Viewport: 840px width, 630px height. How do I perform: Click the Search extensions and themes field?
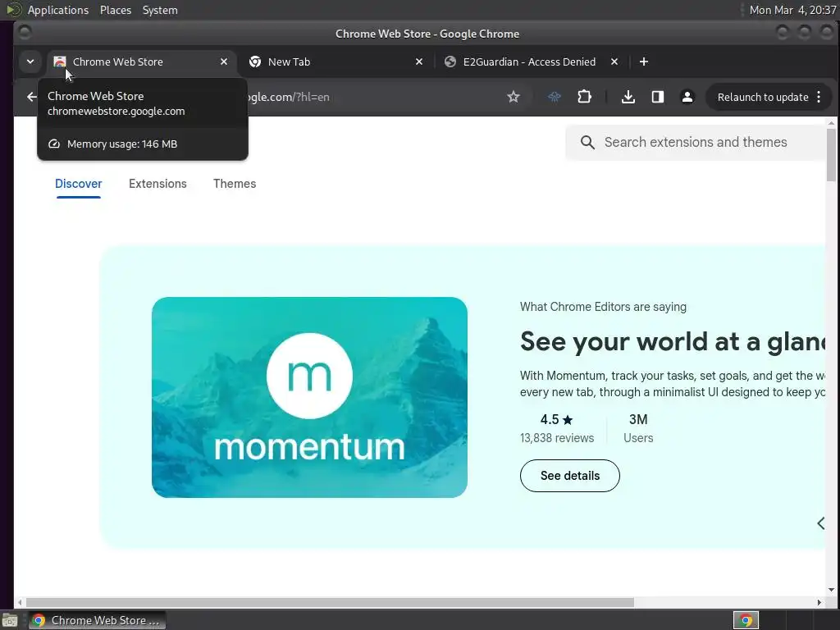[x=696, y=142]
